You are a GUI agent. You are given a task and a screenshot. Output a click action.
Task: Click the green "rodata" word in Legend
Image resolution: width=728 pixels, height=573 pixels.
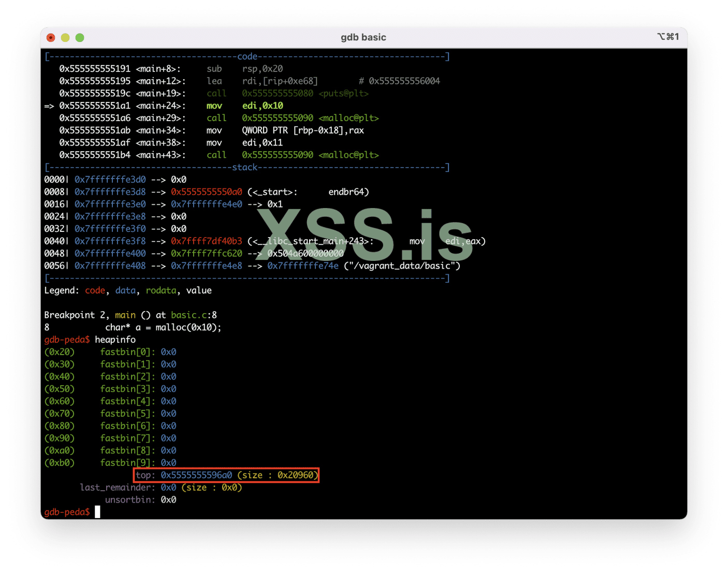(x=161, y=291)
